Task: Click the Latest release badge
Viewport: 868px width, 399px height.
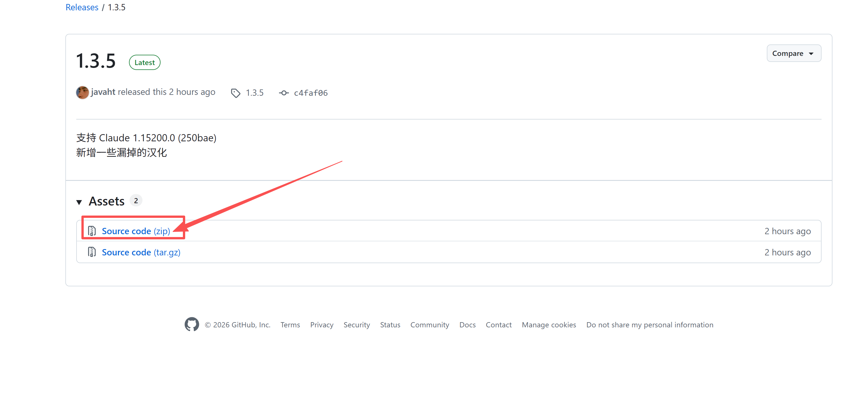Action: click(x=144, y=62)
